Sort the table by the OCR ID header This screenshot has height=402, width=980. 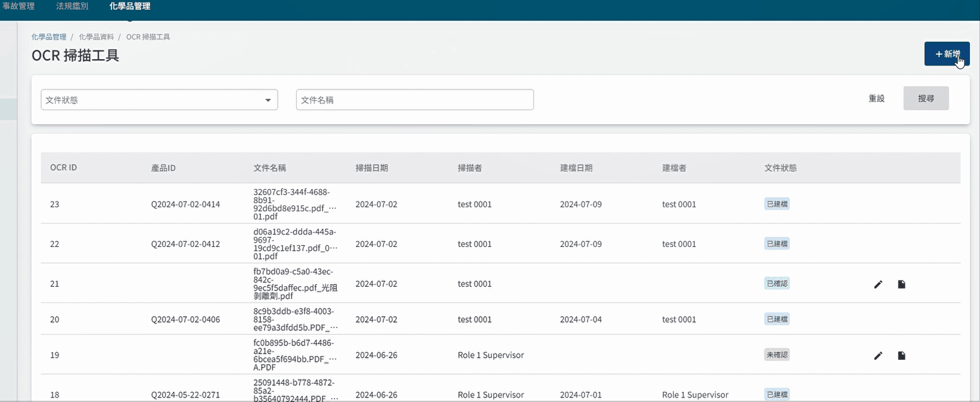63,168
